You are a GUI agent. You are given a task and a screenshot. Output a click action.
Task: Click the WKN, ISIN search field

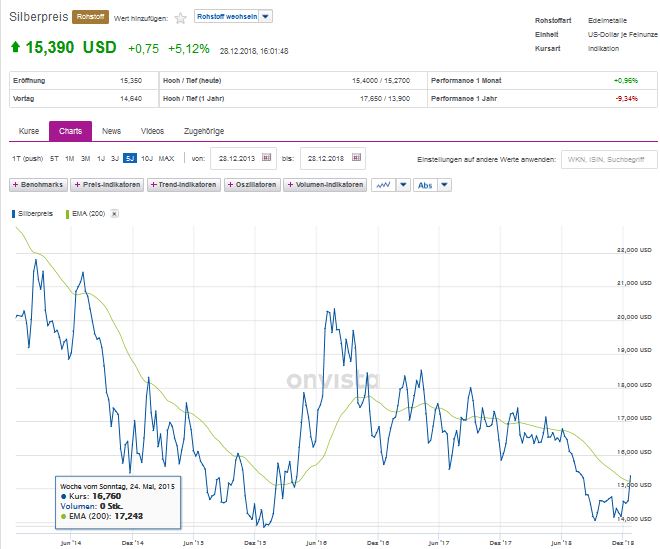click(x=606, y=159)
